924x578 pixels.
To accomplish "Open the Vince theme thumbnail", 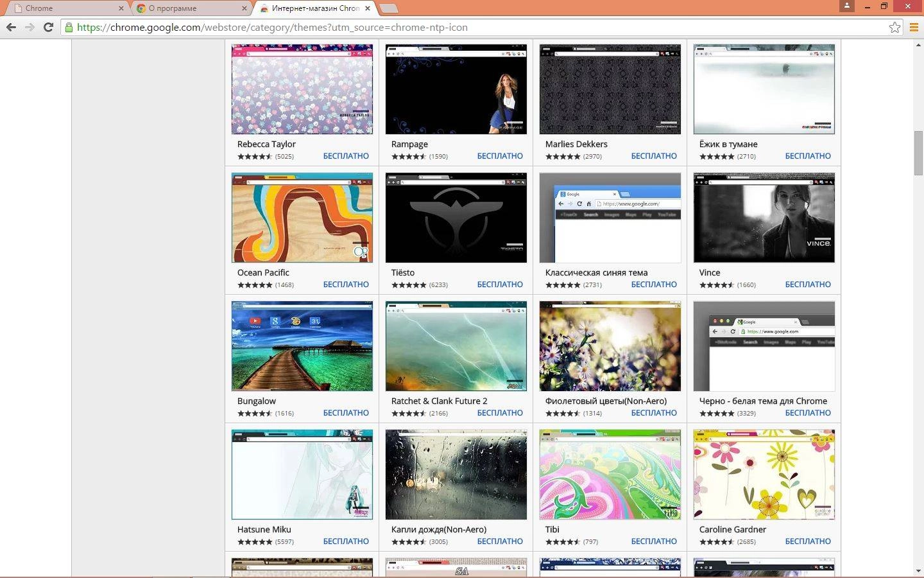I will click(764, 218).
